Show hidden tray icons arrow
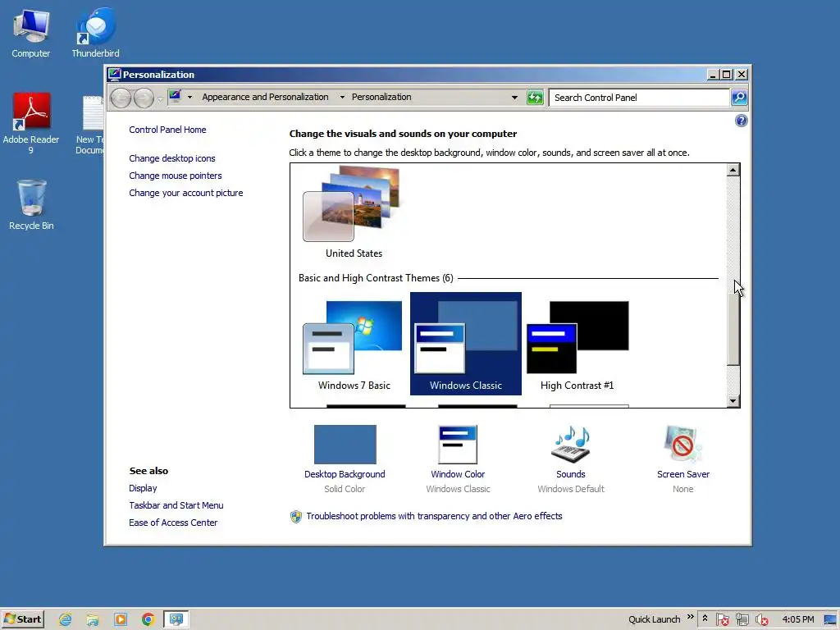 click(705, 619)
